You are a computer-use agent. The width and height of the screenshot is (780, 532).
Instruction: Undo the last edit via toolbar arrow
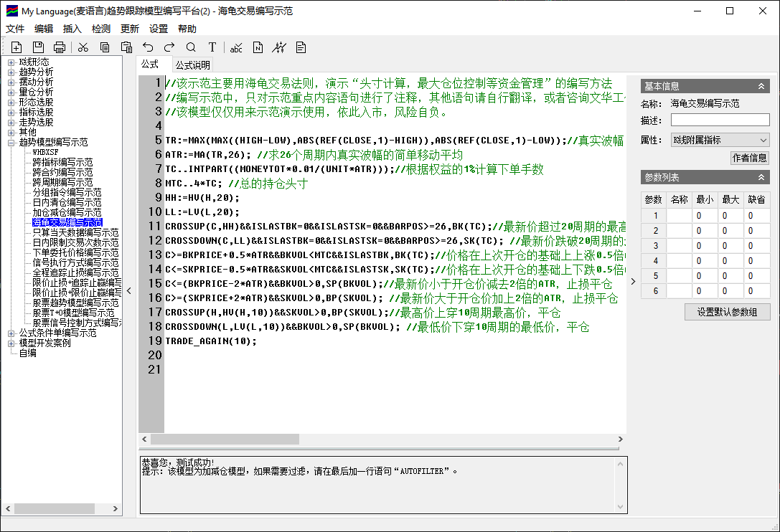(148, 47)
